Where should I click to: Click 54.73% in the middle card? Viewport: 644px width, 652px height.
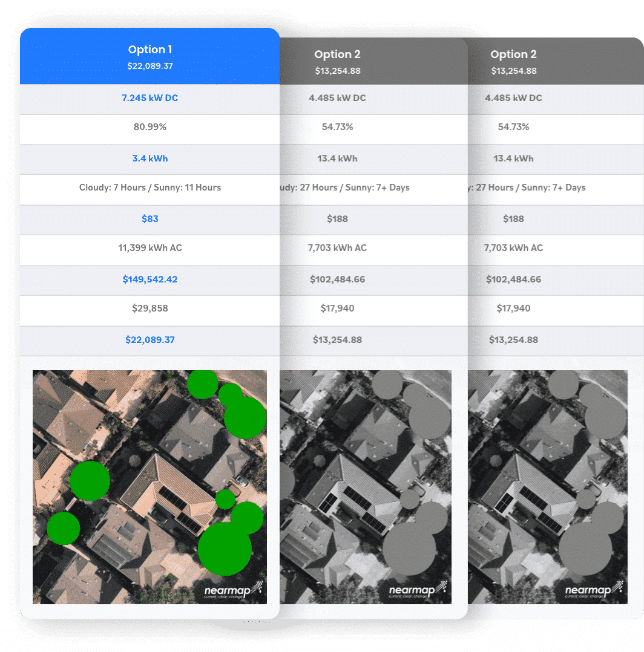click(337, 127)
